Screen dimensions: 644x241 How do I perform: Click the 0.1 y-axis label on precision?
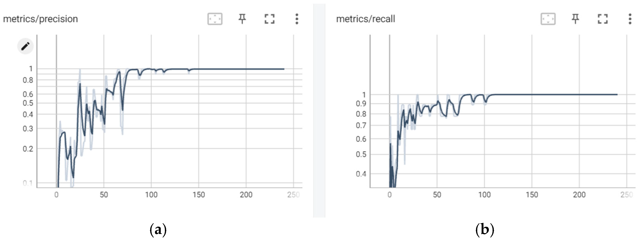28,184
